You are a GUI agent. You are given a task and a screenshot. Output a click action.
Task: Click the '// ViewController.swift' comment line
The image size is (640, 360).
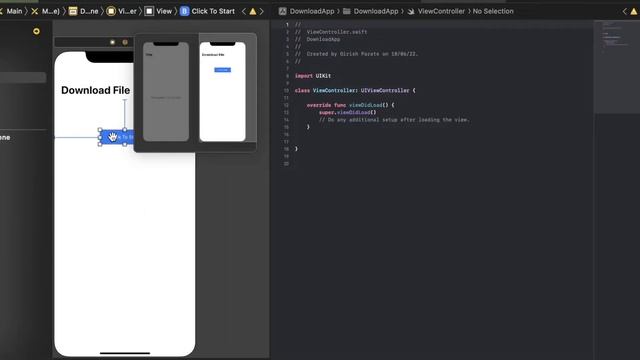tap(331, 32)
